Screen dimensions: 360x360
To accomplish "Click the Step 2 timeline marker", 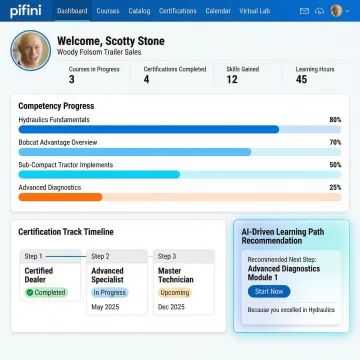I will pos(100,256).
